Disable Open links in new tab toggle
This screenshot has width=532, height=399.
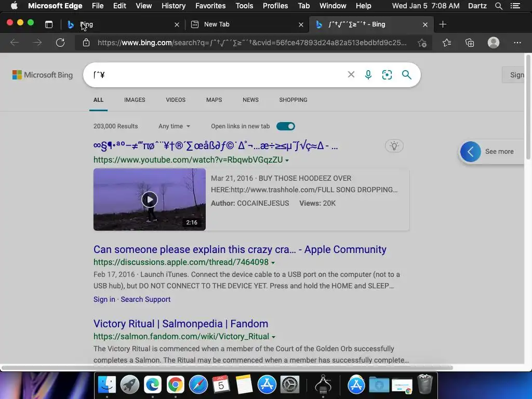(x=286, y=126)
